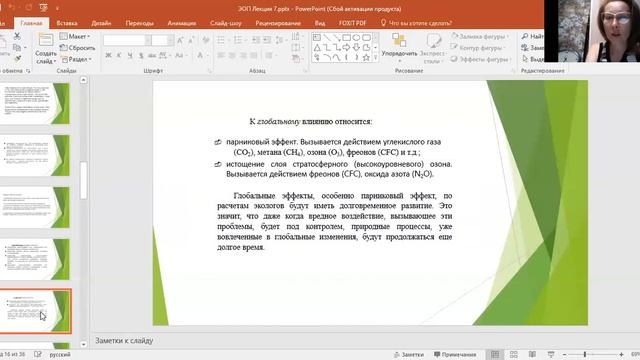Decrease the list indent level
The image size is (640, 360).
point(256,40)
